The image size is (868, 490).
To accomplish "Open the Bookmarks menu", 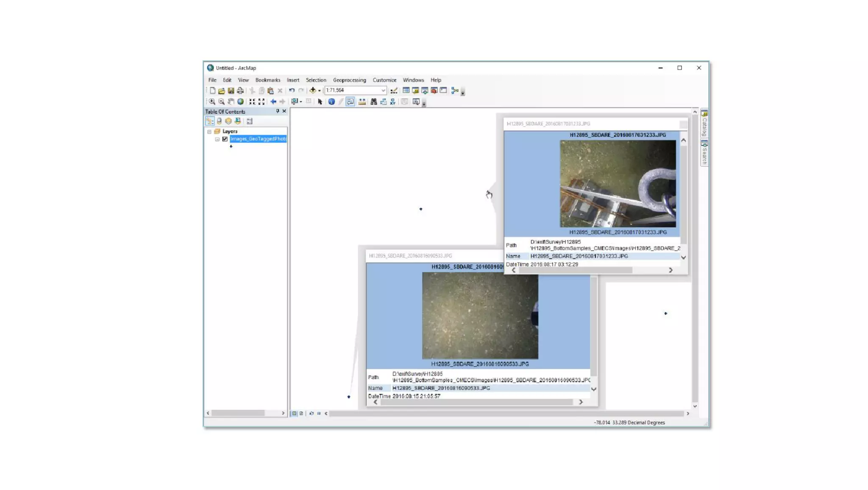I will pyautogui.click(x=267, y=80).
